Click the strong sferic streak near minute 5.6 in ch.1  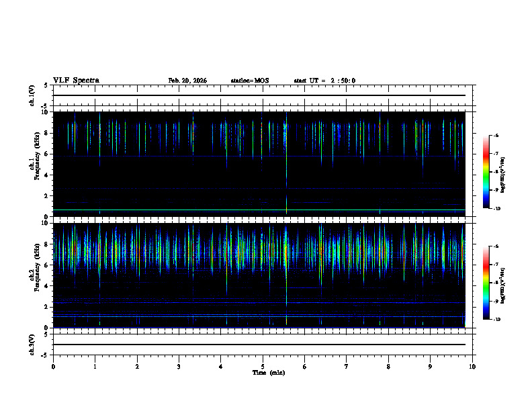287,163
